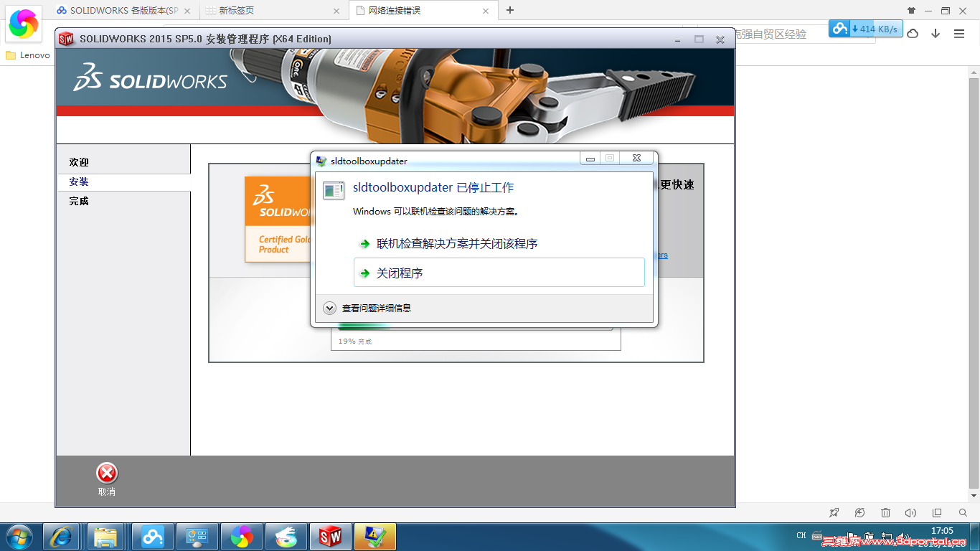The width and height of the screenshot is (980, 551).
Task: Click the "Windows 可以联机检查该问题的解决方案。" message
Action: pyautogui.click(x=435, y=212)
